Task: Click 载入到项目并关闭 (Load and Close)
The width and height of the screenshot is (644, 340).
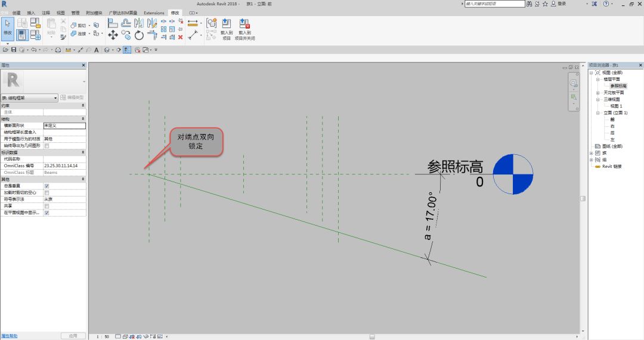Action: pyautogui.click(x=245, y=29)
